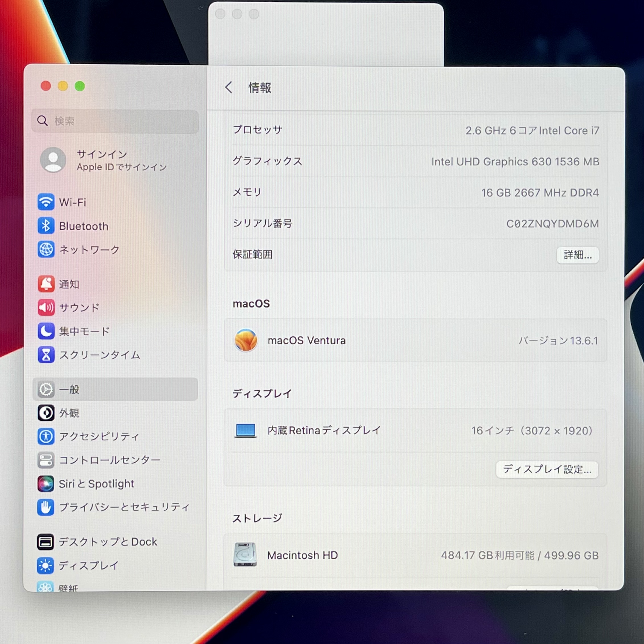Select アクセシビリティ sidebar item

[x=99, y=436]
